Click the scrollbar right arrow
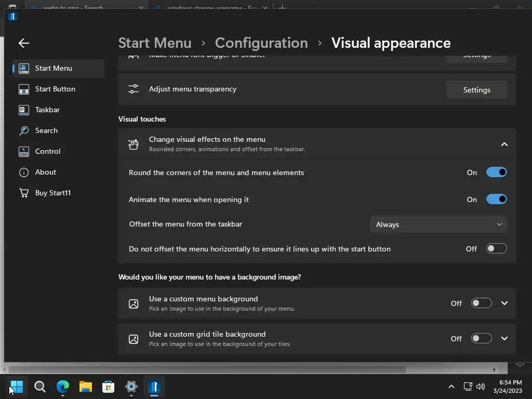The image size is (532, 399). pos(495,369)
